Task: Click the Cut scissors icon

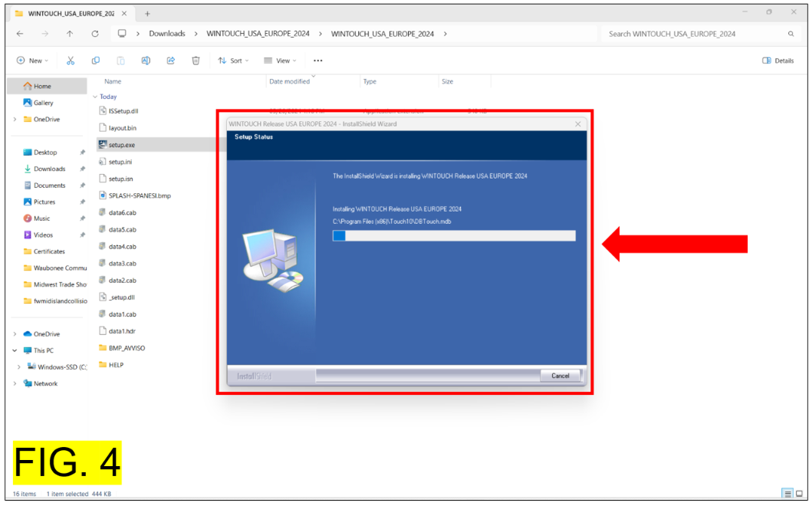Action: point(71,61)
